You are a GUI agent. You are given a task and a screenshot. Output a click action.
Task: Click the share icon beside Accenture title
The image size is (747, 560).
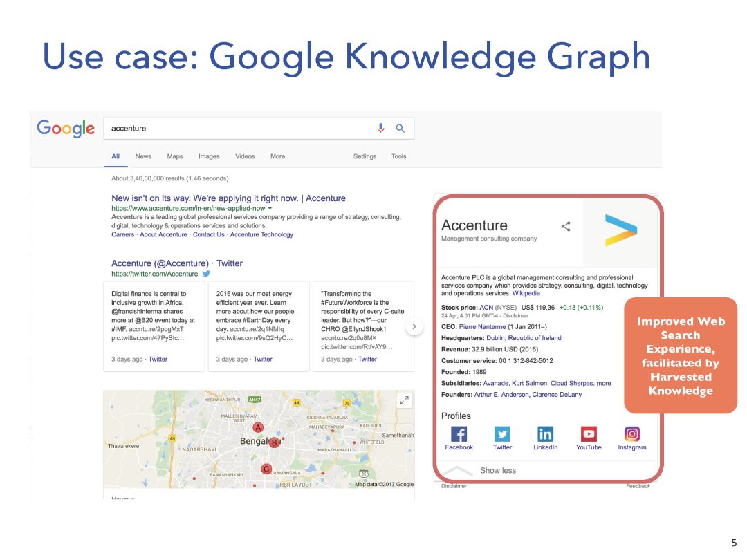[x=566, y=226]
